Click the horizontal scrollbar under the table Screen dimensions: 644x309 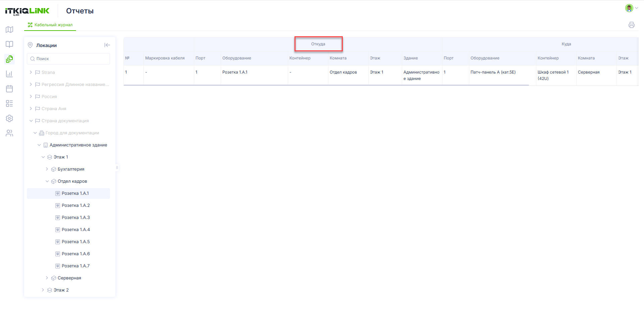[x=326, y=85]
